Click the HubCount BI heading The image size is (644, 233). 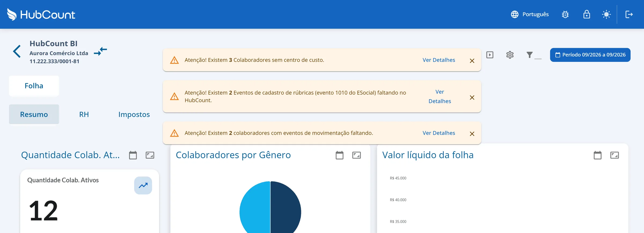point(53,44)
